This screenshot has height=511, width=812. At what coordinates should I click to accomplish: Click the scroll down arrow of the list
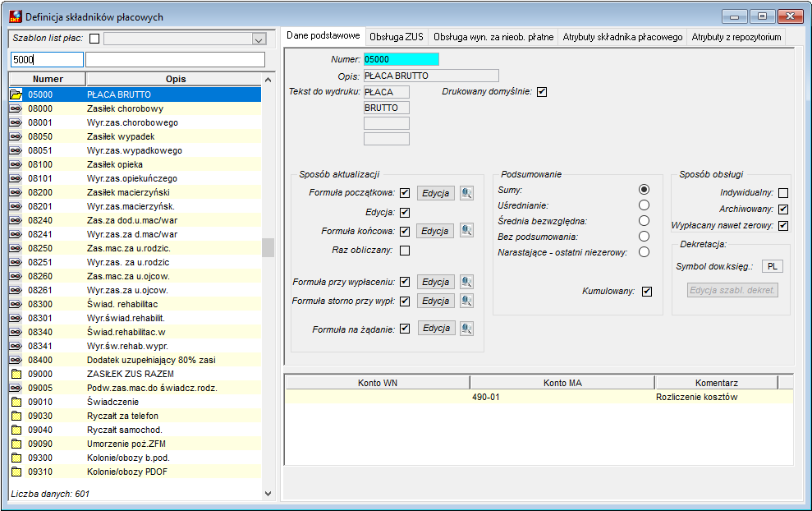tap(268, 494)
